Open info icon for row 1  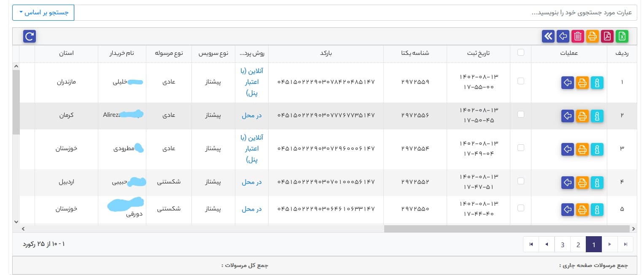pyautogui.click(x=597, y=83)
